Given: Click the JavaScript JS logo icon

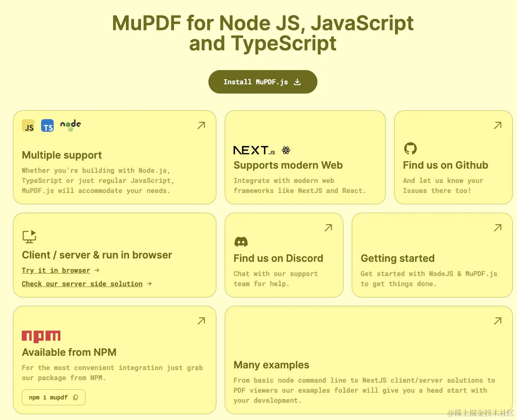Looking at the screenshot, I should point(28,126).
